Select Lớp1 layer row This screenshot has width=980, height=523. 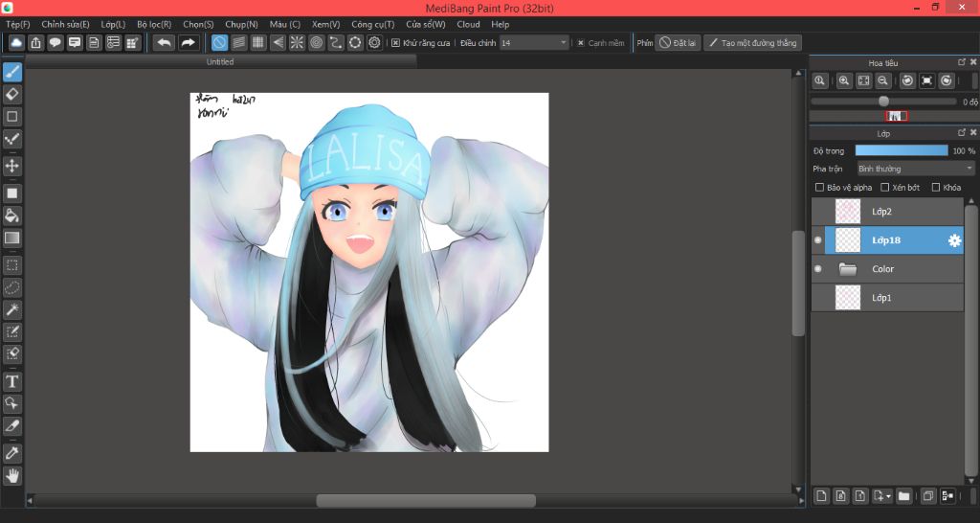[887, 298]
